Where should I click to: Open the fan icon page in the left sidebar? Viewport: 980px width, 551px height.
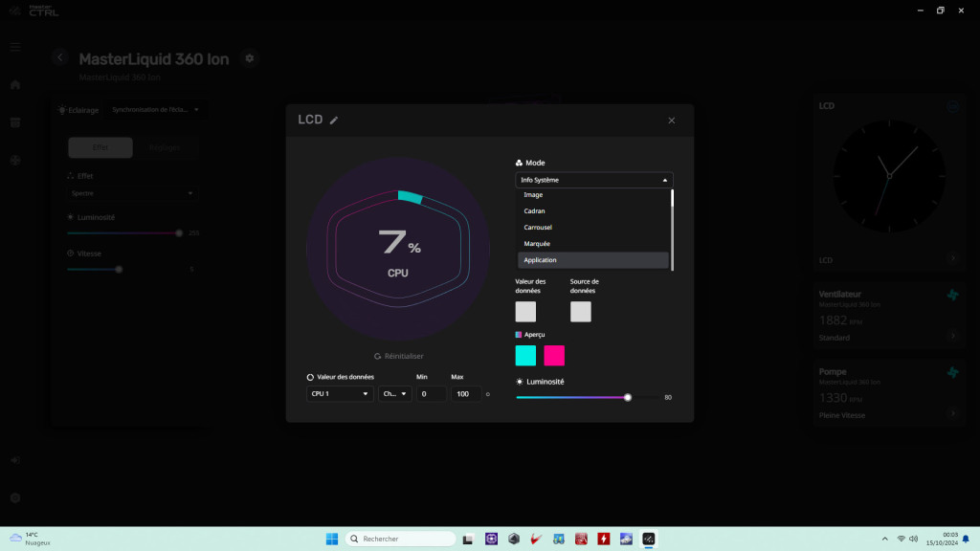[15, 161]
